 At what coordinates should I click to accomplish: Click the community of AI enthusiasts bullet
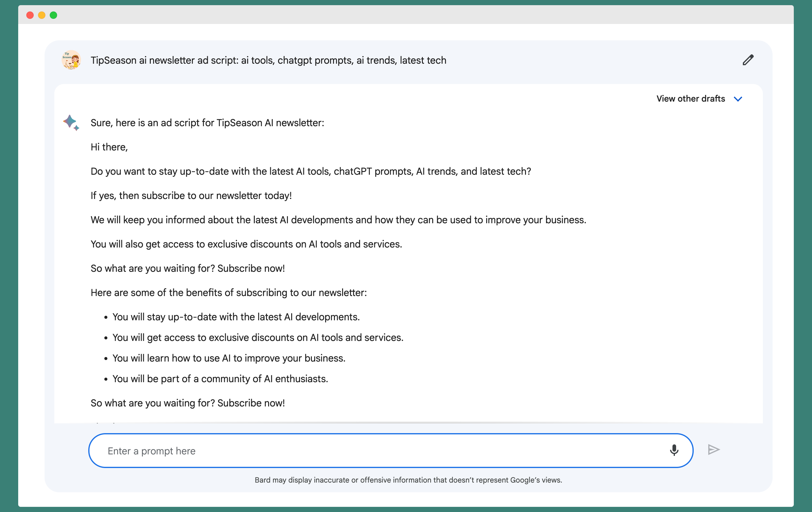coord(220,379)
